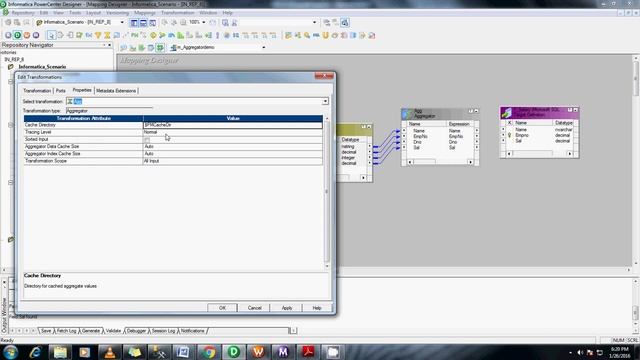Click the Help button in dialog
The image size is (640, 360).
(317, 308)
